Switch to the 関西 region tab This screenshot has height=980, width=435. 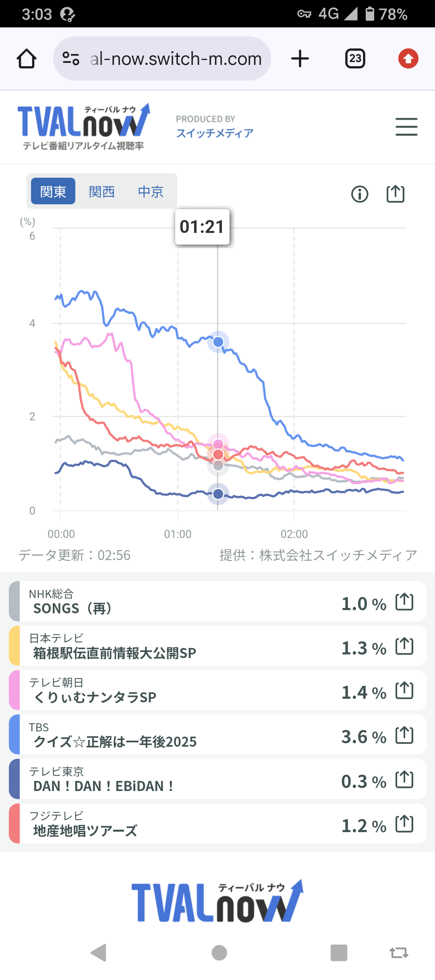click(102, 191)
